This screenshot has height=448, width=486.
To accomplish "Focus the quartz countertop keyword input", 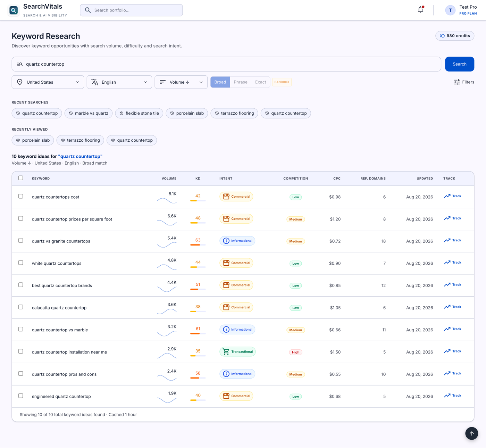I will pyautogui.click(x=226, y=64).
